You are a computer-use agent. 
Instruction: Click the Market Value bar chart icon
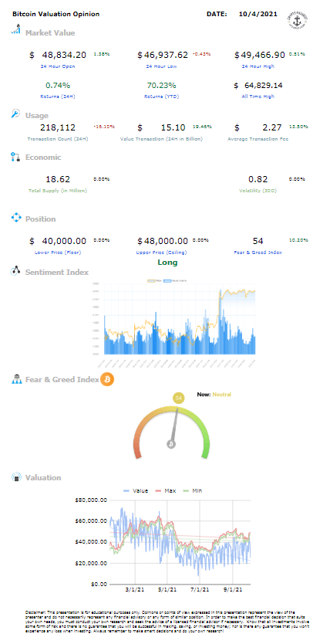[x=15, y=29]
